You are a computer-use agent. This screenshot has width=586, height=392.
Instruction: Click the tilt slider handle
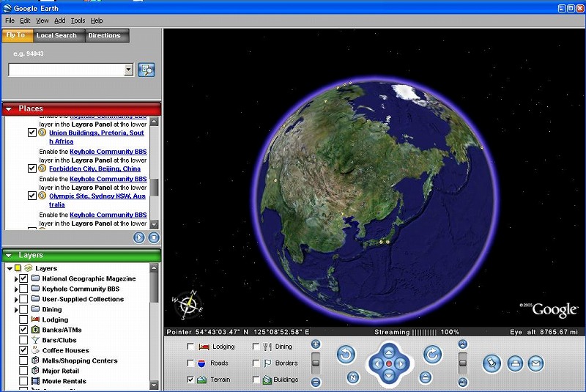[x=463, y=363]
